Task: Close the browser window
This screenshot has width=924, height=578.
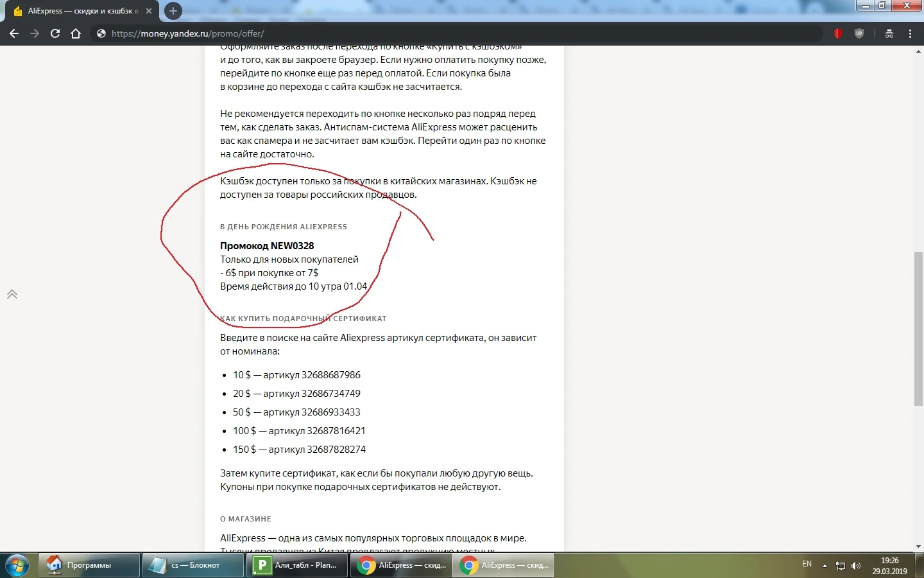Action: coord(907,6)
